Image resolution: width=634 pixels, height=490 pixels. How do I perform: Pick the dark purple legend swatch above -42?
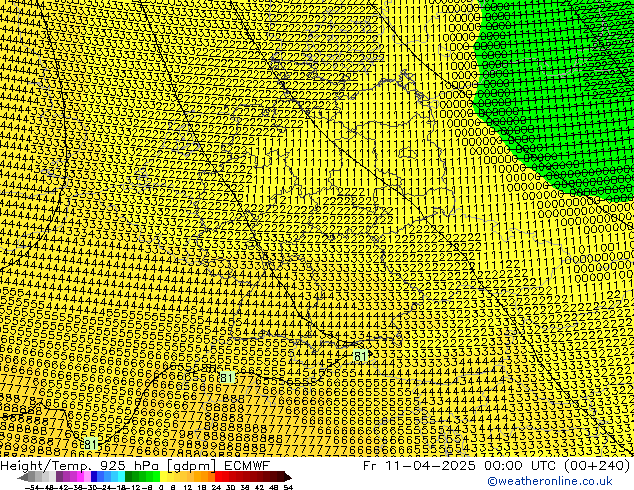(59, 476)
